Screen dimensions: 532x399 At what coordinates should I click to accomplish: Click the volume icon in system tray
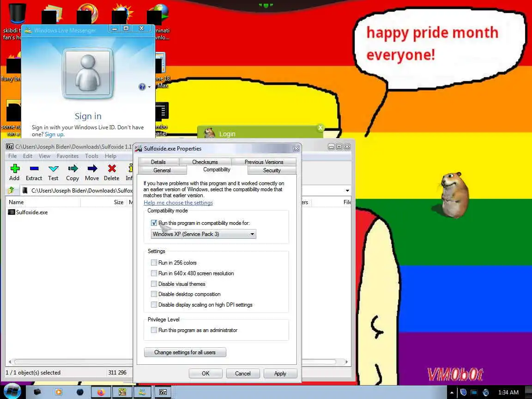click(486, 393)
